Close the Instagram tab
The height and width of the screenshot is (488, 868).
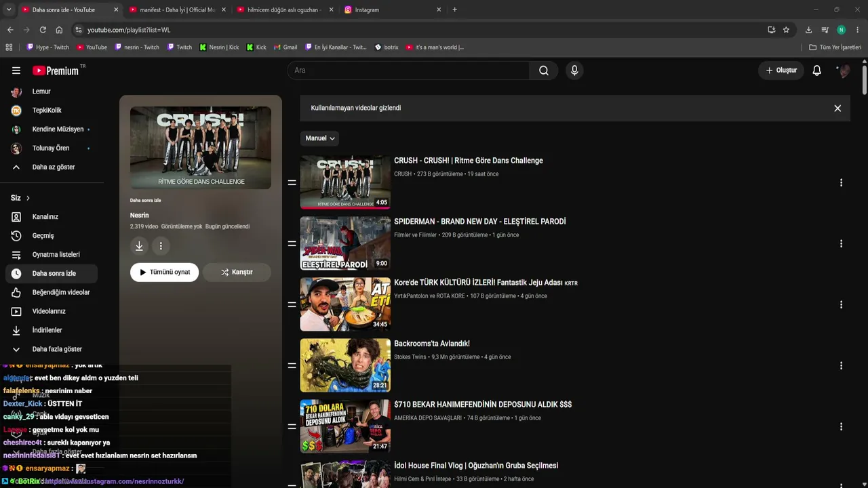pos(439,10)
